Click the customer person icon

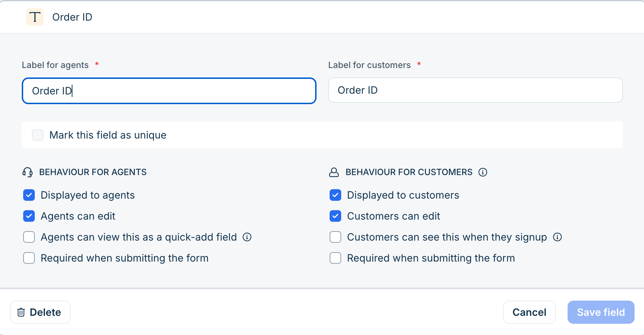[334, 172]
